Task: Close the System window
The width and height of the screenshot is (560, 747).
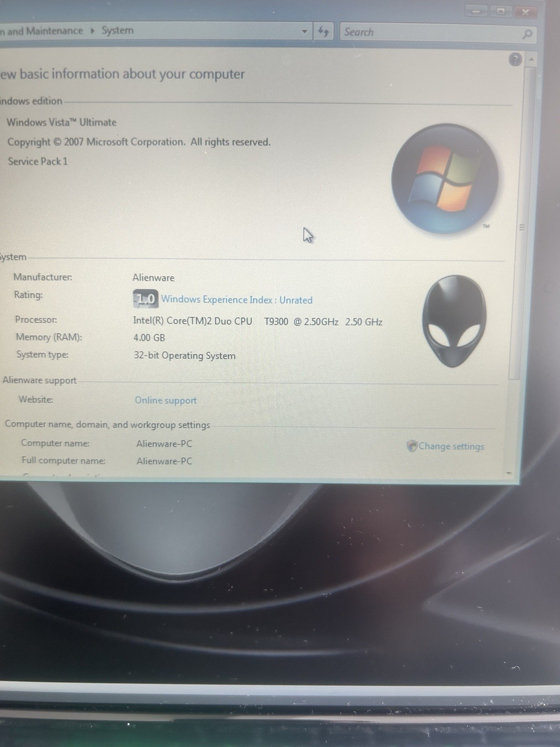Action: (525, 12)
